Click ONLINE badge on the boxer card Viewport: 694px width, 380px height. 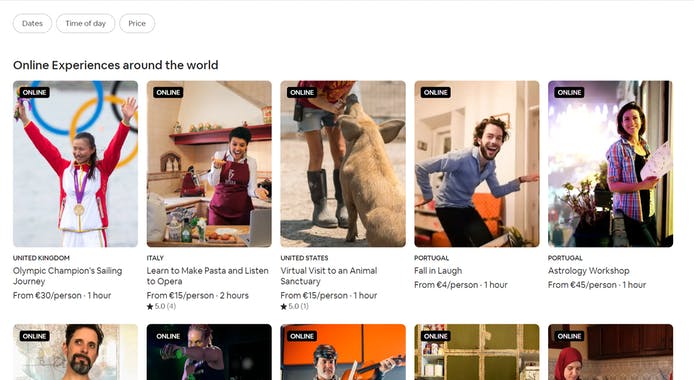pyautogui.click(x=168, y=336)
